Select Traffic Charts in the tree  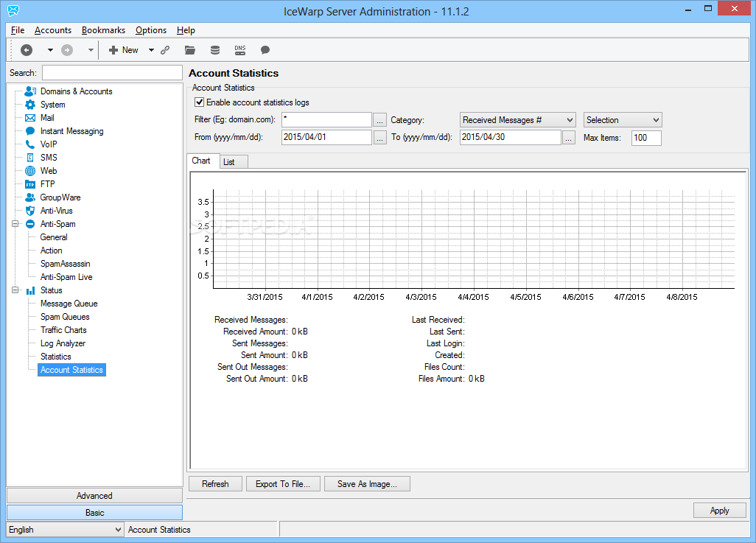point(63,330)
